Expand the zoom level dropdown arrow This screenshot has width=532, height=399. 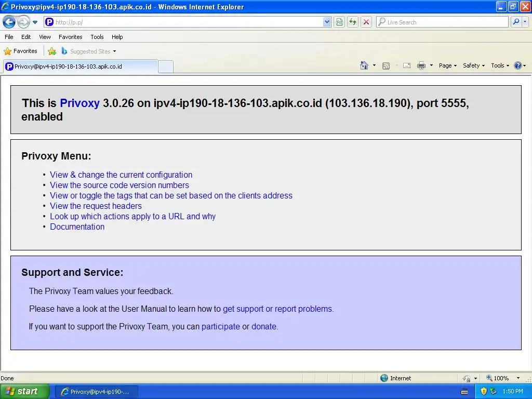click(x=518, y=378)
